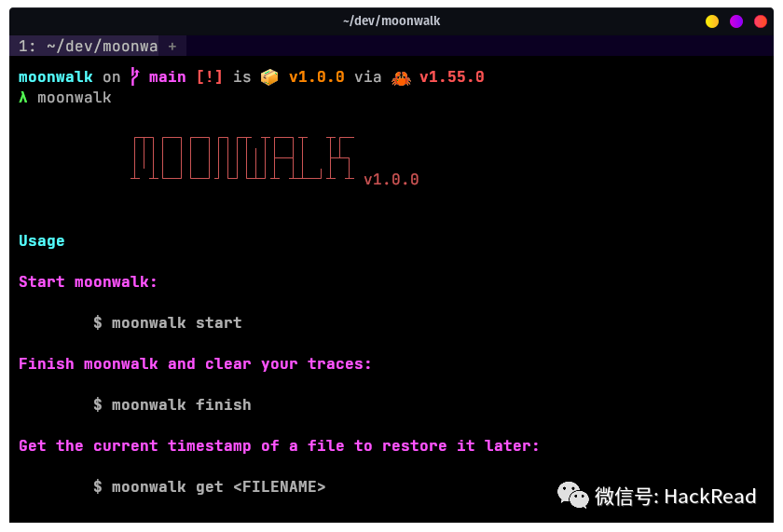Click the purple window control dot
This screenshot has width=783, height=532.
click(x=736, y=21)
